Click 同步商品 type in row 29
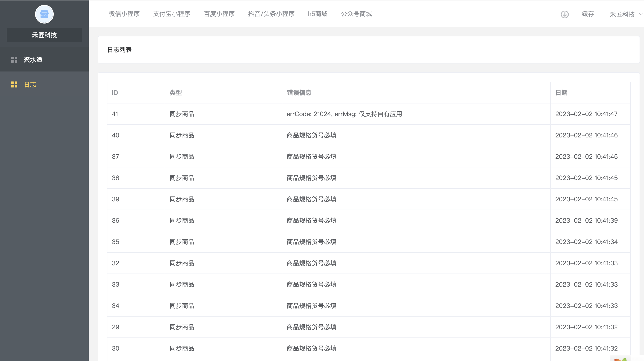The width and height of the screenshot is (644, 361). coord(182,327)
